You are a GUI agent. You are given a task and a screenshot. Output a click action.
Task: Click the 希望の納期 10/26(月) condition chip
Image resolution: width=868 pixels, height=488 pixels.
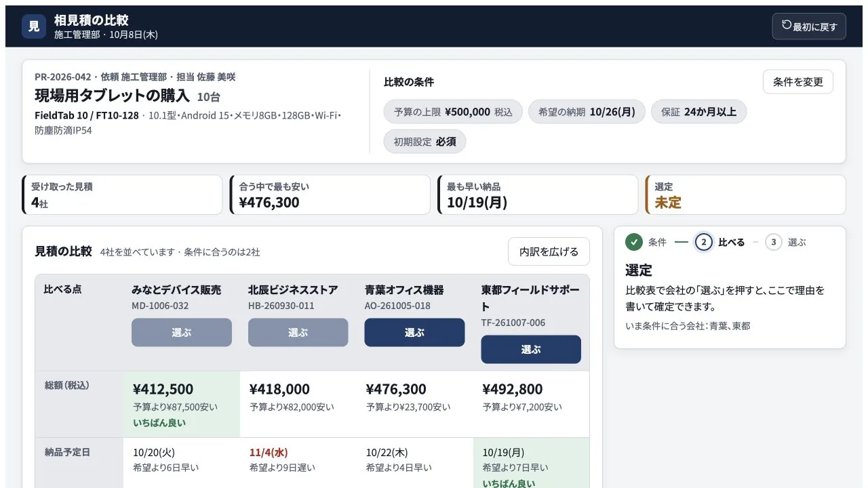pos(587,112)
